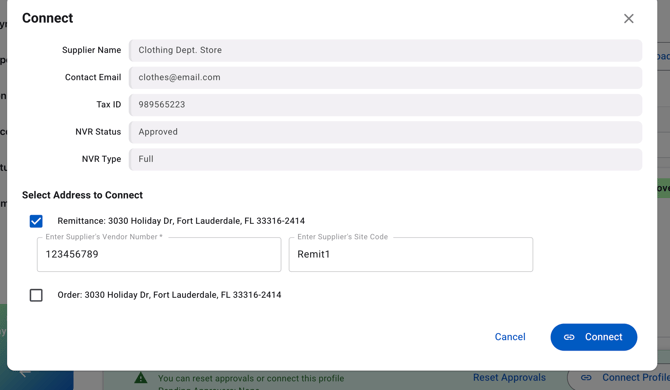Click the Supplier's Site Code field
670x390 pixels.
pyautogui.click(x=411, y=254)
